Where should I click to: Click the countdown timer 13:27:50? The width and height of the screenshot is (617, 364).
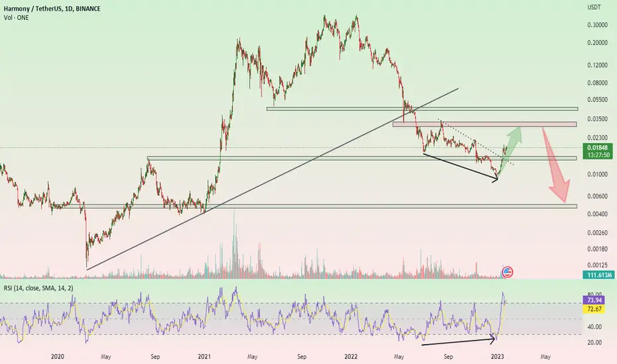598,156
